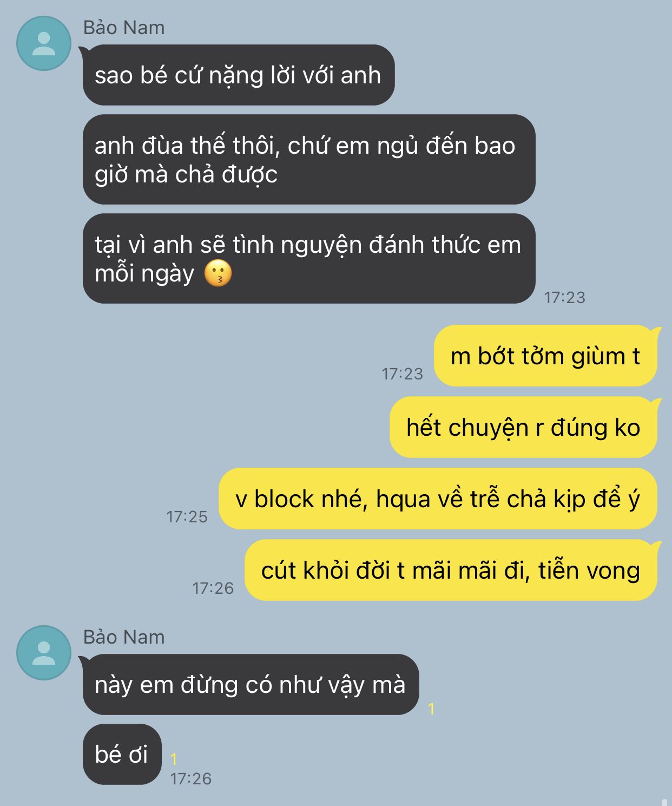Tap top Bảo Nam sender name

tap(124, 28)
